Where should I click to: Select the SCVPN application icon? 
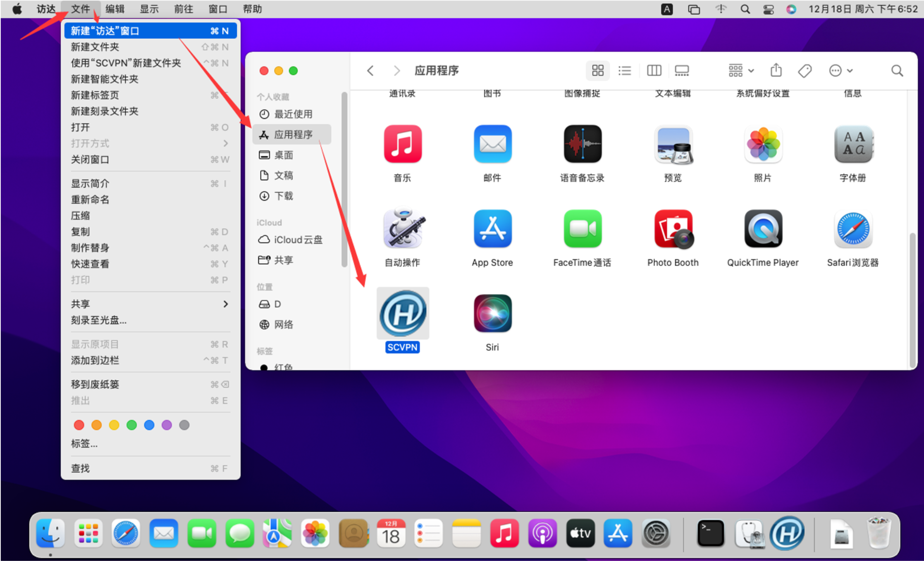[x=403, y=314]
